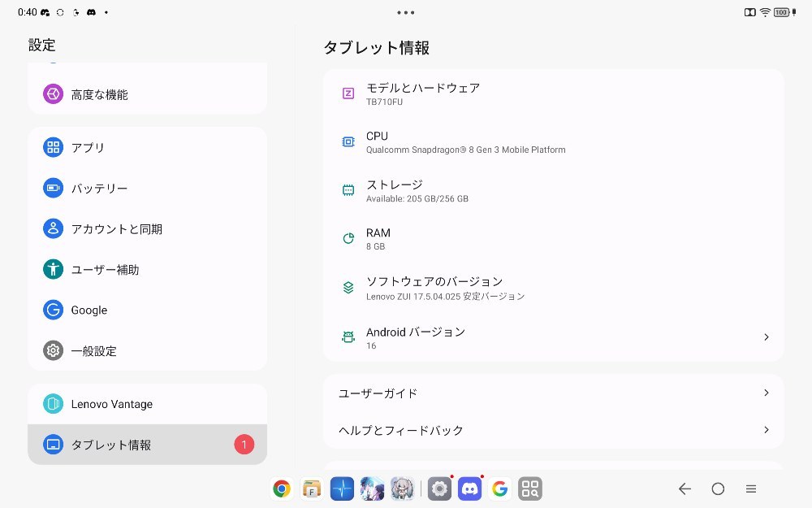Tap the モデルとハードウェア icon
This screenshot has height=508, width=812.
pos(348,93)
